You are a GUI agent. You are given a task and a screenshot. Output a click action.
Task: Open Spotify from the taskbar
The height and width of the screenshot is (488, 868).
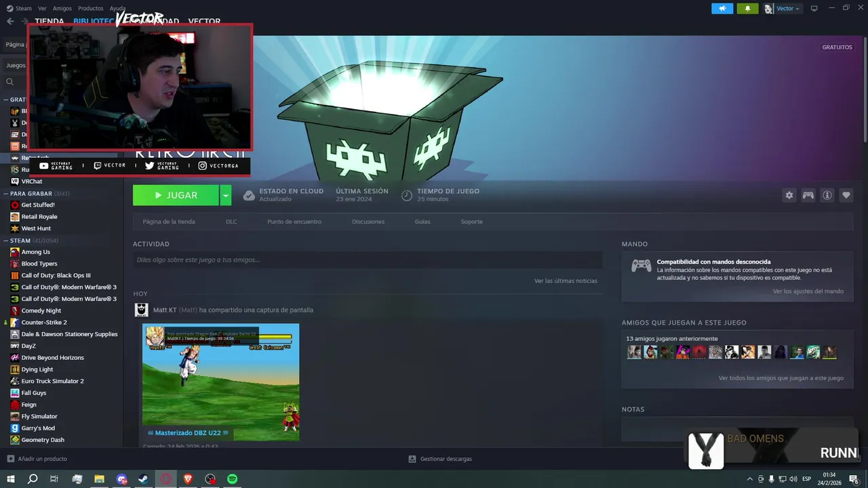click(x=232, y=479)
